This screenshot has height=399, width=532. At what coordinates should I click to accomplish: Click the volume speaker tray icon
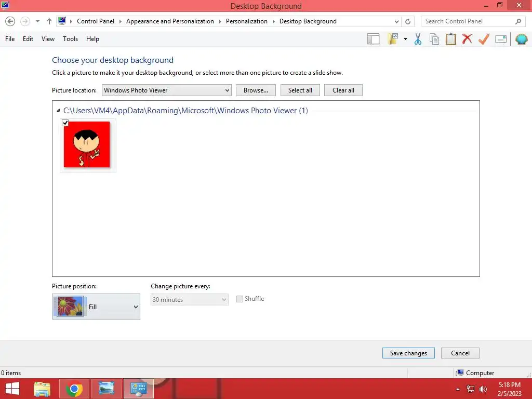(x=483, y=389)
